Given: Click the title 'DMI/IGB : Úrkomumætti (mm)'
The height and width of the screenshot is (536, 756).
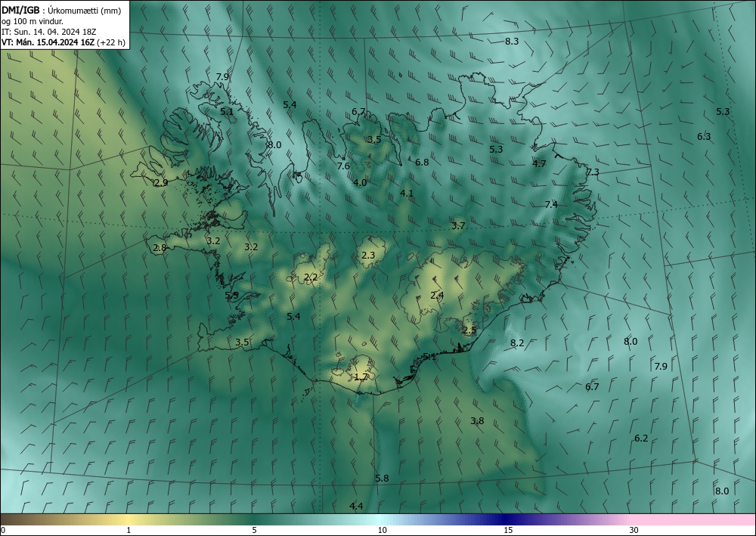Looking at the screenshot, I should 61,11.
